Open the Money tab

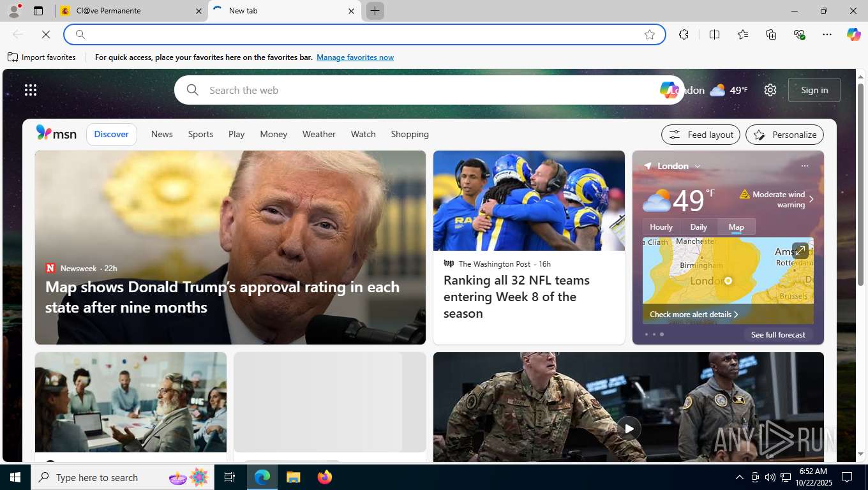coord(274,134)
